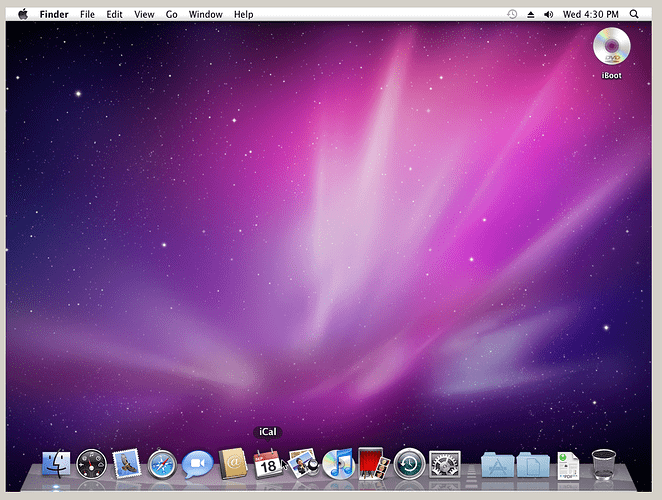This screenshot has height=500, width=662.
Task: Click the iBoot disc label text
Action: [611, 76]
